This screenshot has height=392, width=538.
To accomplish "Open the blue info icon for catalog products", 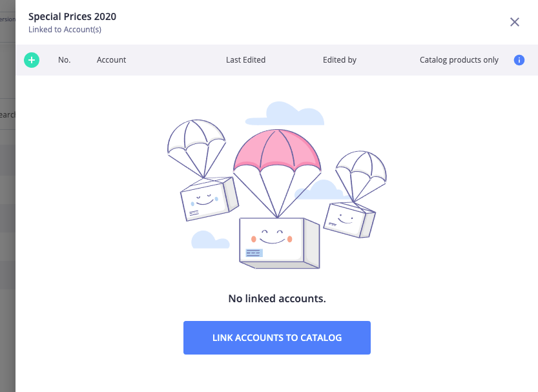I will 519,60.
